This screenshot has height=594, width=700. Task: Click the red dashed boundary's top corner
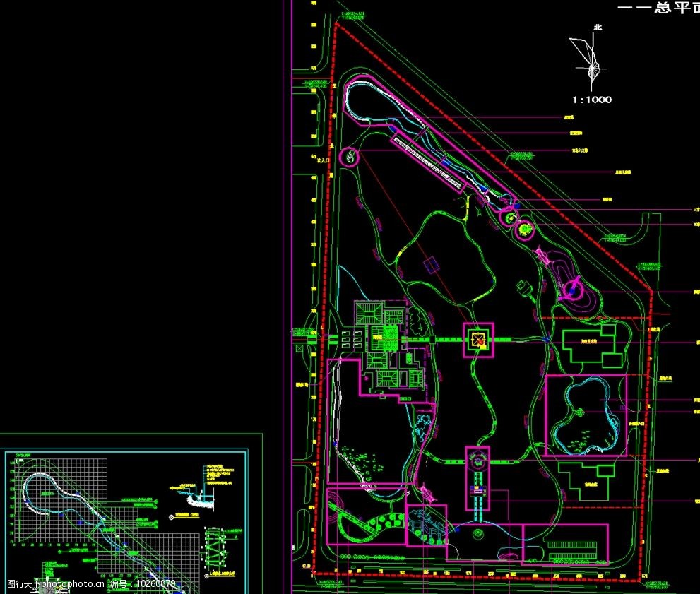point(336,24)
